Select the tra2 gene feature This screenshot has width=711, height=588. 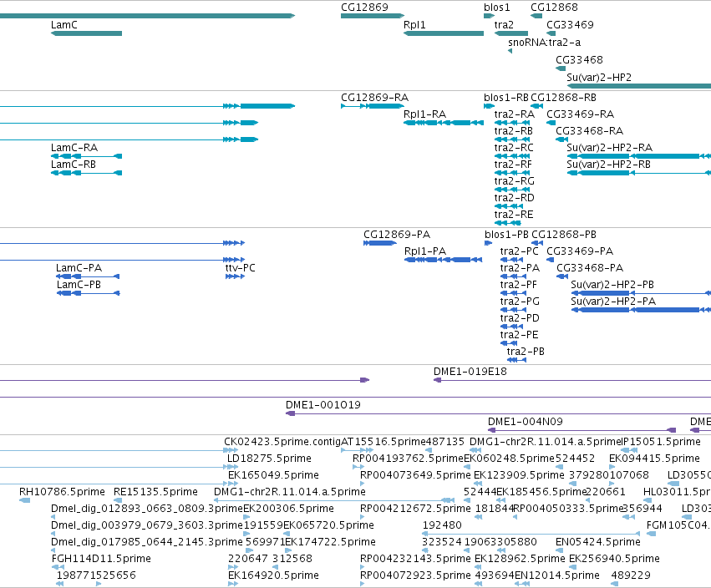tap(511, 33)
